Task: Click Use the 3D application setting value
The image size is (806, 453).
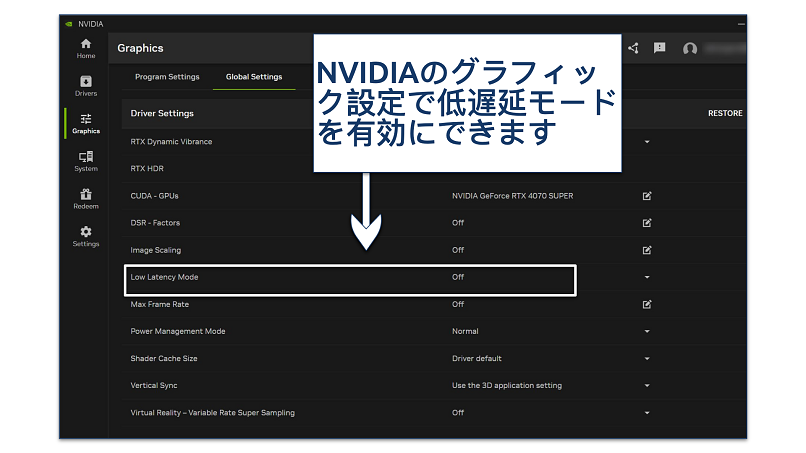Action: [507, 386]
